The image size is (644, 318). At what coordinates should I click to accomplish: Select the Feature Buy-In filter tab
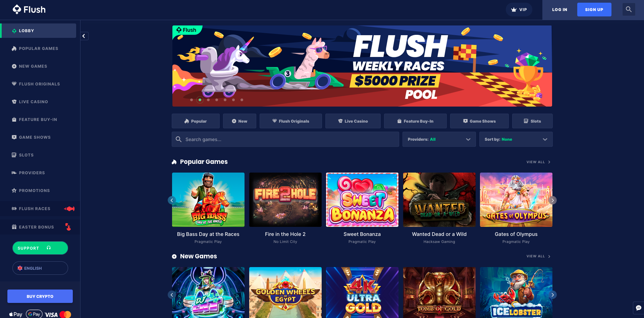(x=415, y=121)
